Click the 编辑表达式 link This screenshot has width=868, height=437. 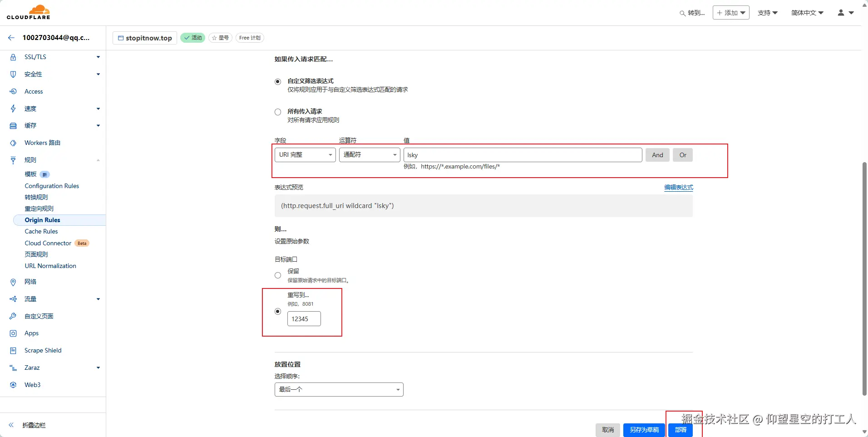(x=679, y=187)
